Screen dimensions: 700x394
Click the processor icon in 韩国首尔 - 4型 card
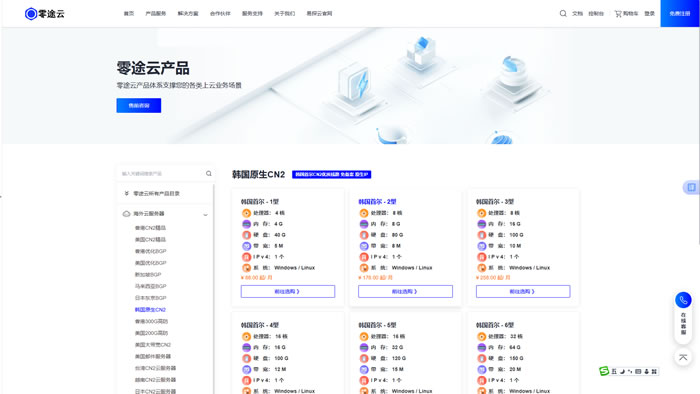(246, 336)
